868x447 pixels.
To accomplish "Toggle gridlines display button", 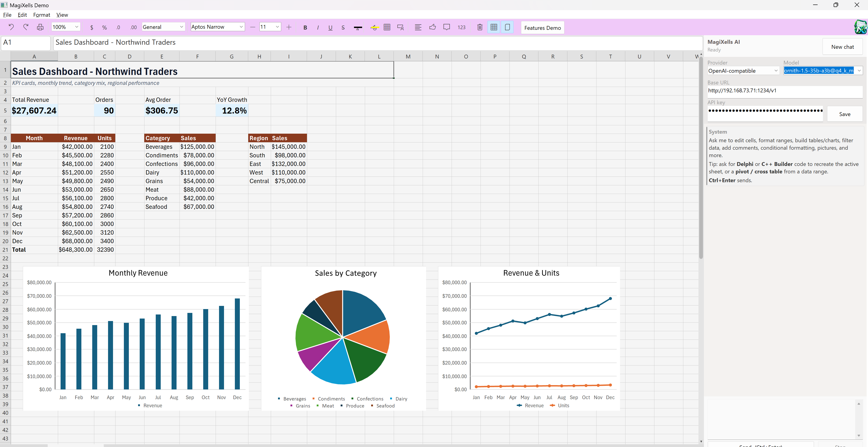I will click(x=494, y=27).
